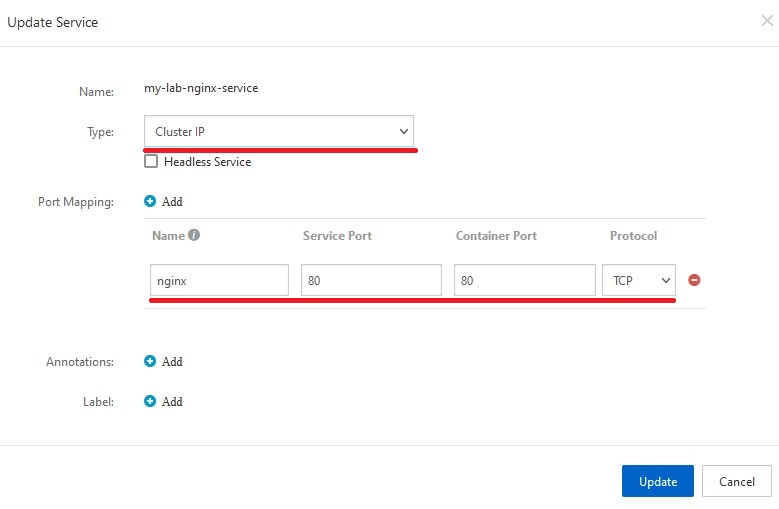Remove the nginx port mapping row
The image size is (779, 509).
click(694, 280)
